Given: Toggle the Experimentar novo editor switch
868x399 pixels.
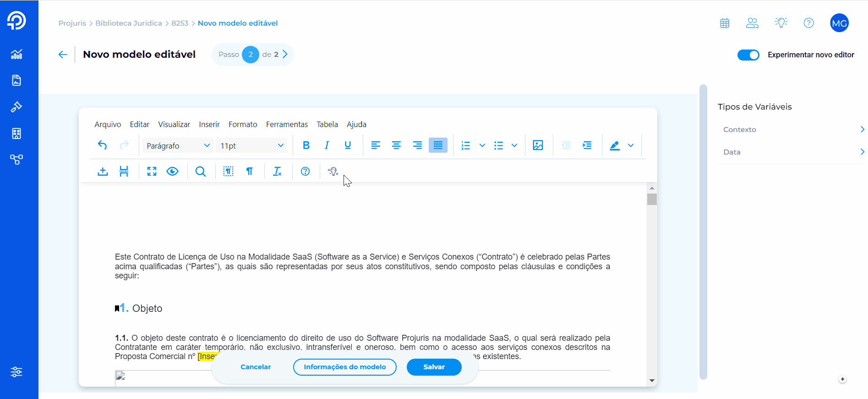Looking at the screenshot, I should tap(748, 55).
